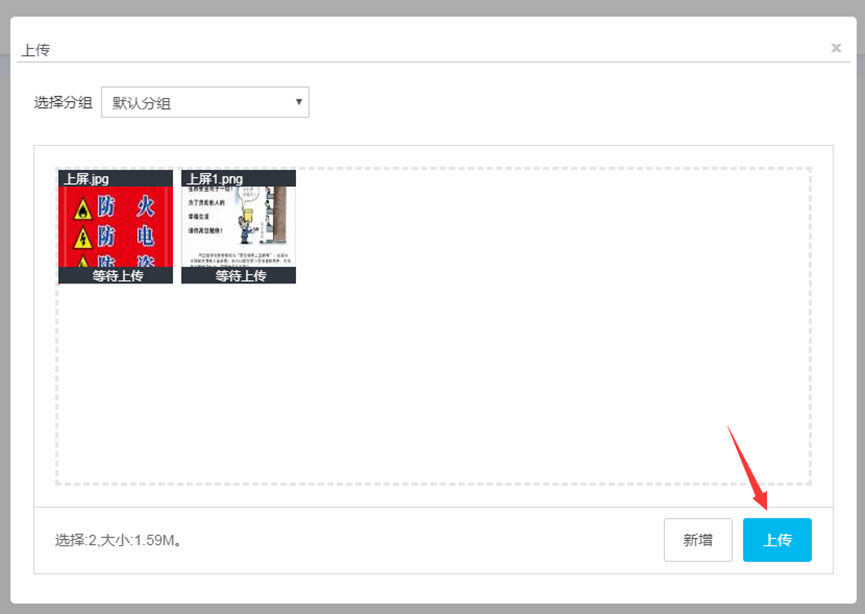Select the 上屏1.png image thumbnail
This screenshot has width=865, height=614.
point(238,227)
